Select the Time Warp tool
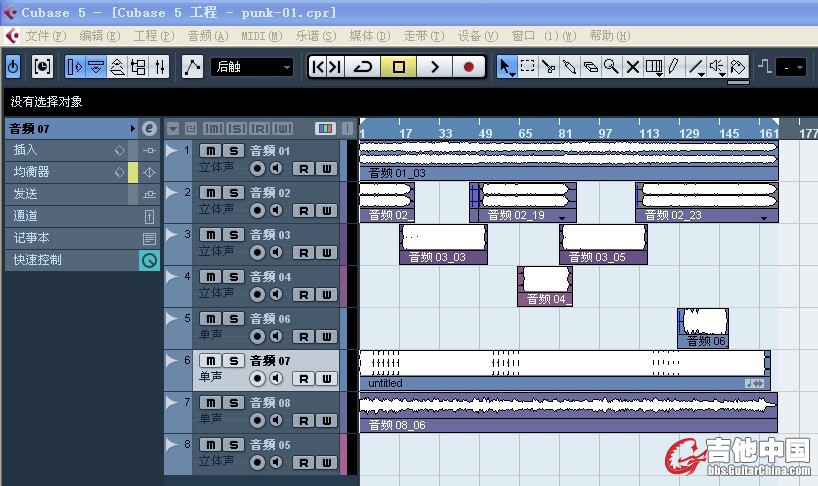 click(x=653, y=67)
